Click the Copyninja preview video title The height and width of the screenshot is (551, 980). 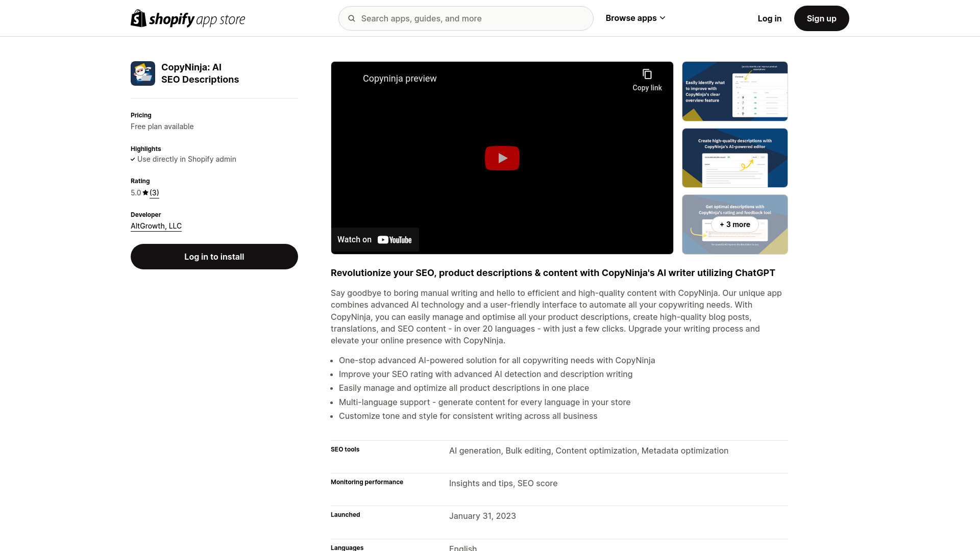point(400,79)
